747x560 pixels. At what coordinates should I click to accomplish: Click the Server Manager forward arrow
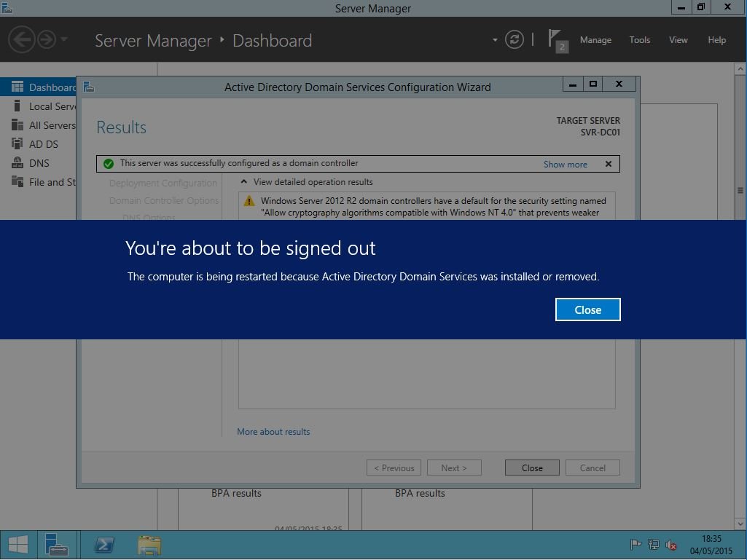click(47, 39)
